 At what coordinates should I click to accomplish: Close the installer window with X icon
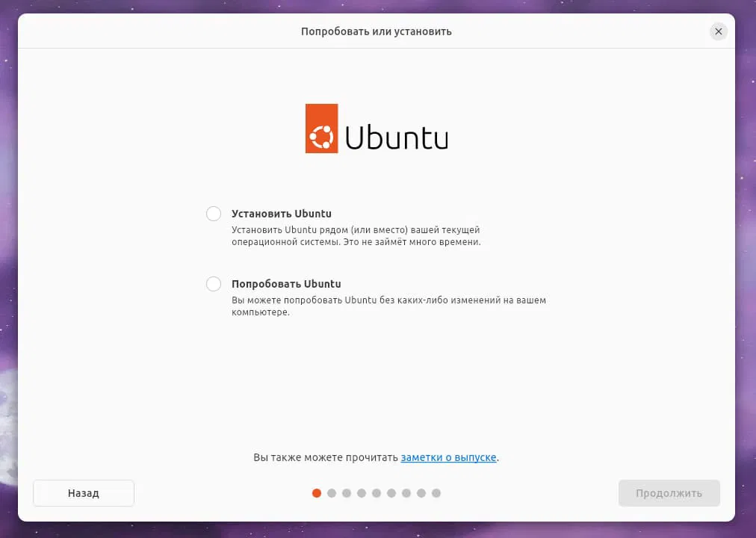click(x=719, y=31)
